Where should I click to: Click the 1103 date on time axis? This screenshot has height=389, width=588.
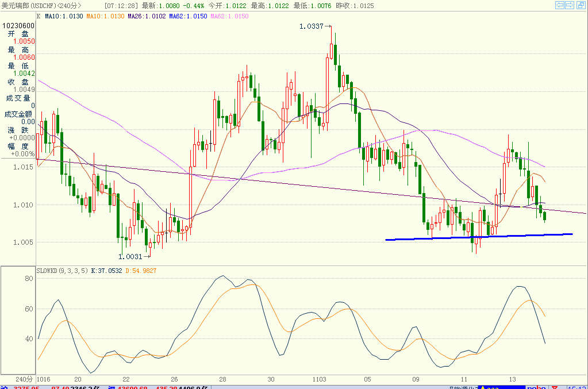(320, 379)
